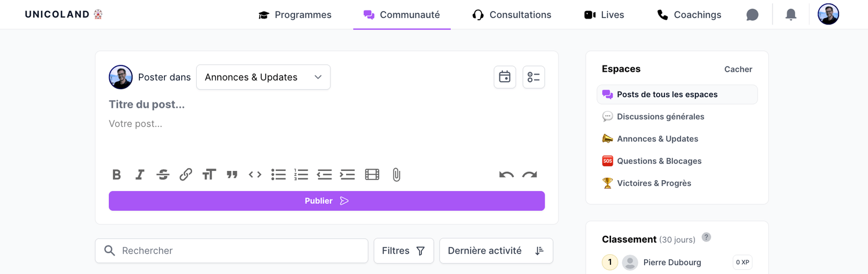Schedule post with the calendar icon

505,77
